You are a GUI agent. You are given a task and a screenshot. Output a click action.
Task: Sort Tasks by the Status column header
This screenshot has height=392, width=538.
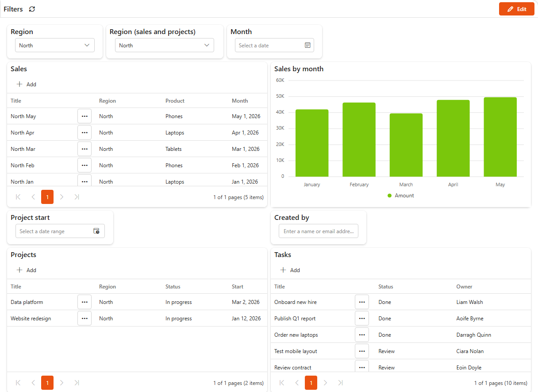point(386,287)
